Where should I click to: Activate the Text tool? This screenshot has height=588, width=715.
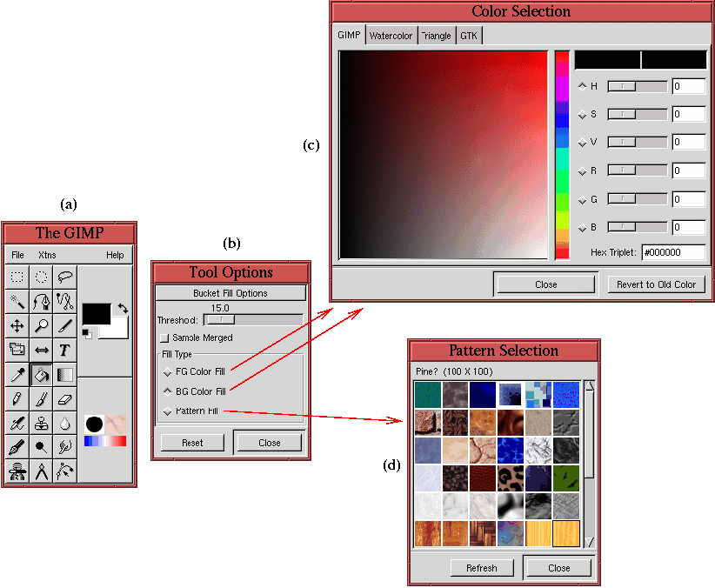pos(65,351)
